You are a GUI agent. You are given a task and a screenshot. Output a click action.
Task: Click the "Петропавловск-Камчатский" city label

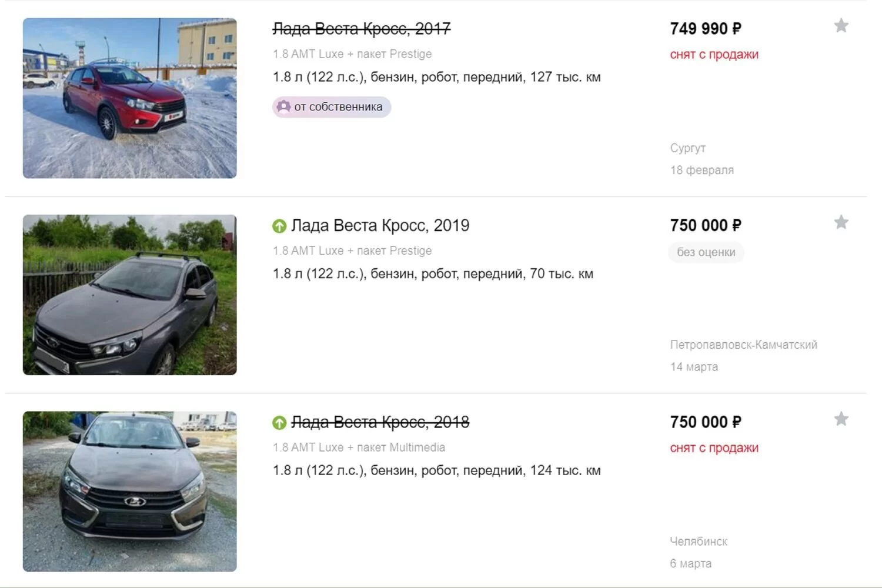[x=743, y=345]
